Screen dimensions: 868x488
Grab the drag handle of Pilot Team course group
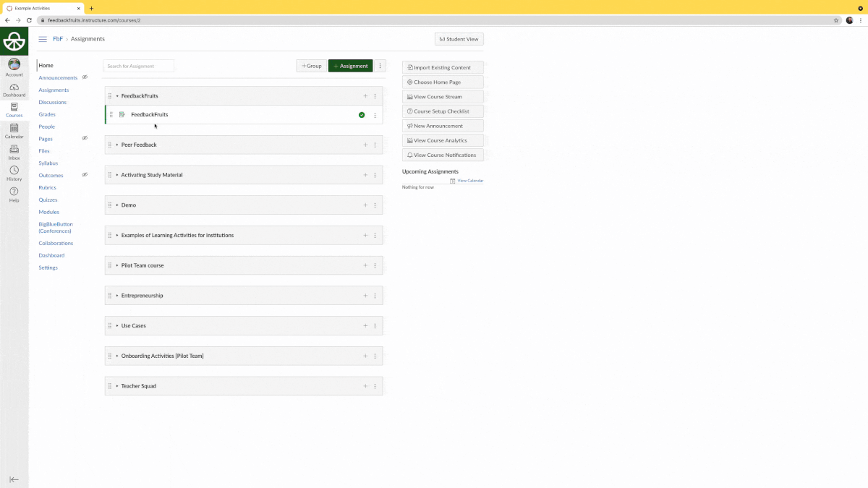coord(110,265)
